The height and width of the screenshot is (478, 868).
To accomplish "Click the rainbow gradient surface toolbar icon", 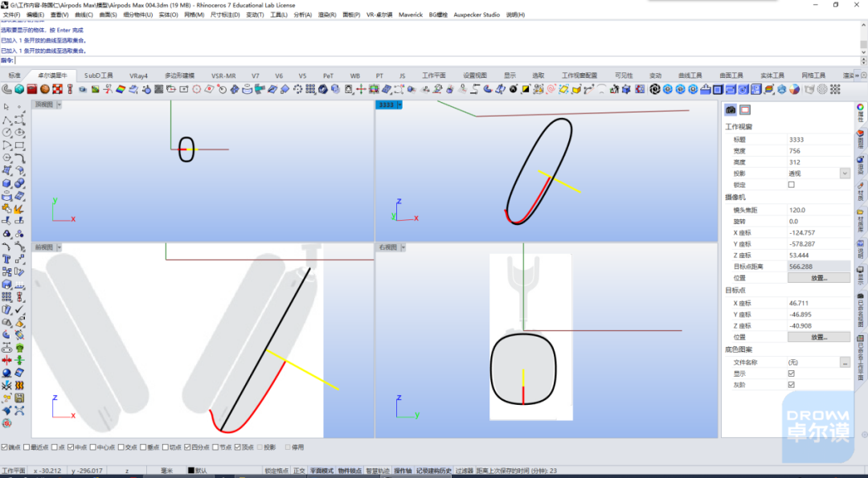I will coord(120,89).
